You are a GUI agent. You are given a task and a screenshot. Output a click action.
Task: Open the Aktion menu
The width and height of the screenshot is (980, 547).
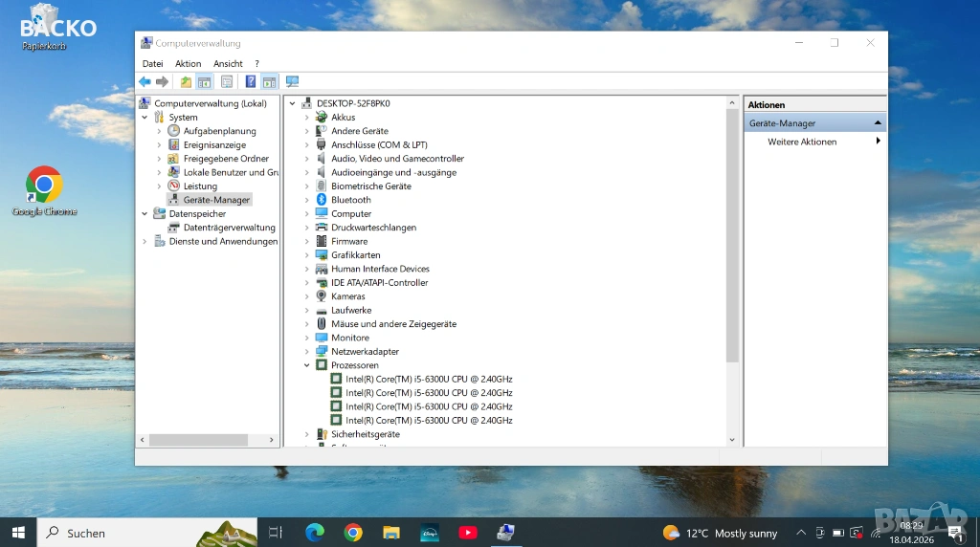pos(188,64)
